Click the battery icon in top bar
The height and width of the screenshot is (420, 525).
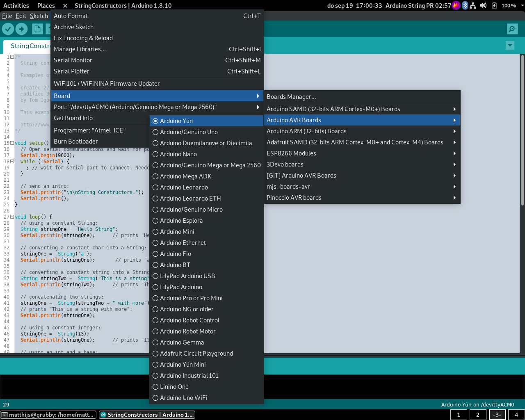[494, 5]
